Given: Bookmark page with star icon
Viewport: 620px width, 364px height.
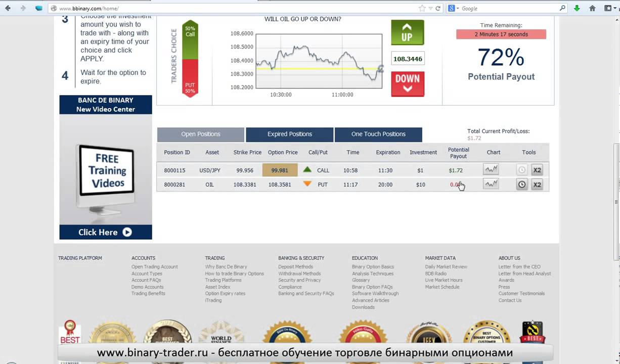Looking at the screenshot, I should [x=422, y=8].
